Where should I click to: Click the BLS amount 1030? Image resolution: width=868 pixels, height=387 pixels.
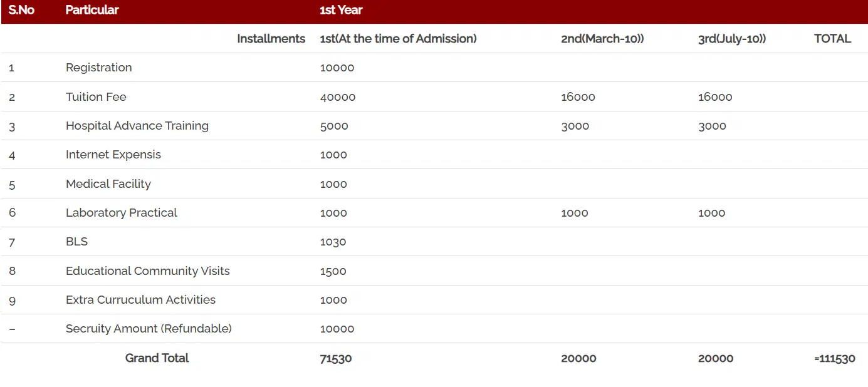333,242
